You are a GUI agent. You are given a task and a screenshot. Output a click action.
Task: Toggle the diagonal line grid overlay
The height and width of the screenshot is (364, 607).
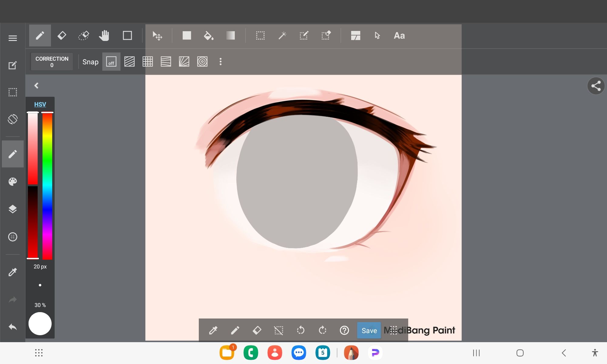tap(129, 61)
